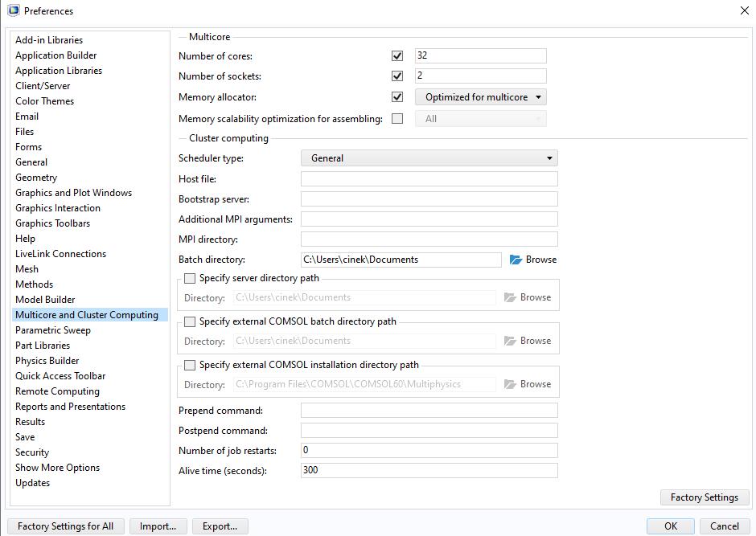Click the Factory Settings button
756x536 pixels.
(704, 497)
